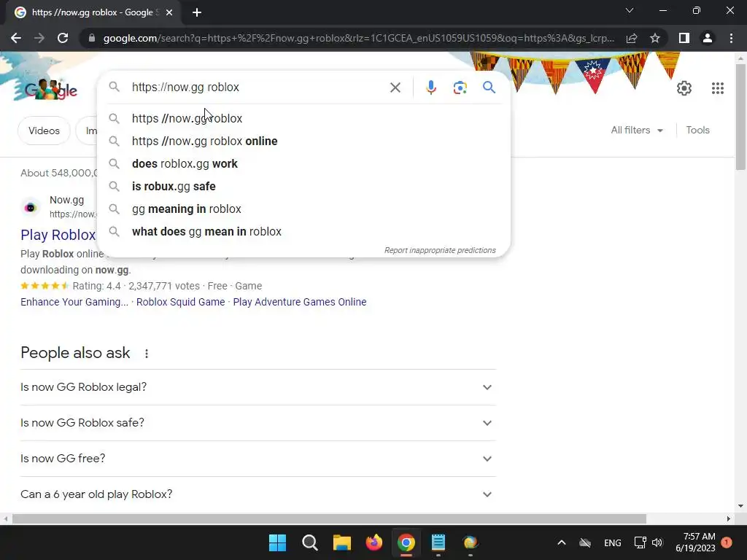Expand 'Is now GG Roblox legal?' question
747x560 pixels.
click(x=258, y=387)
